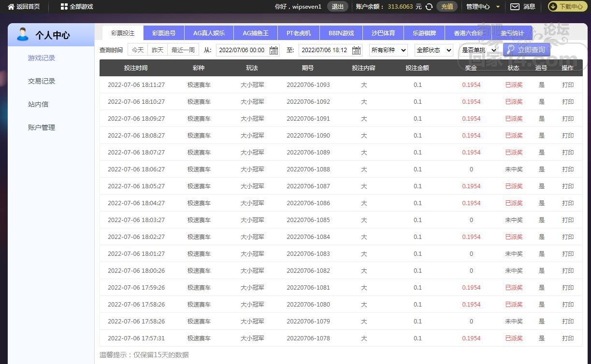Click the 下载中心 download icon
The image size is (591, 364).
click(553, 7)
